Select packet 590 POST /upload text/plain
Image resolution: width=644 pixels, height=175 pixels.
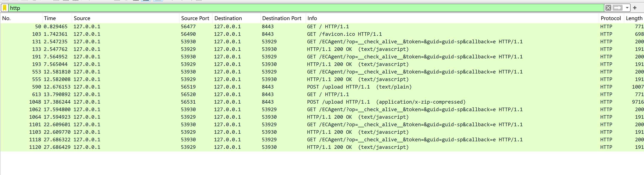pyautogui.click(x=359, y=87)
